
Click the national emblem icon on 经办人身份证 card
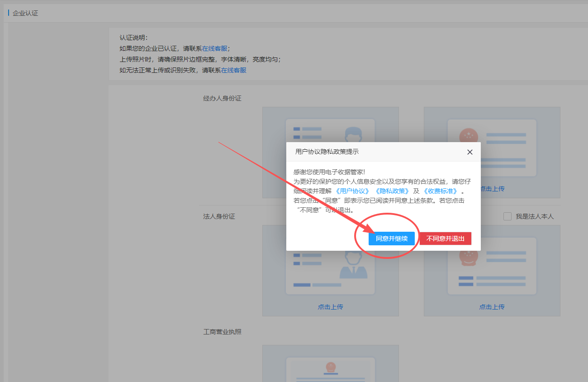click(x=469, y=136)
